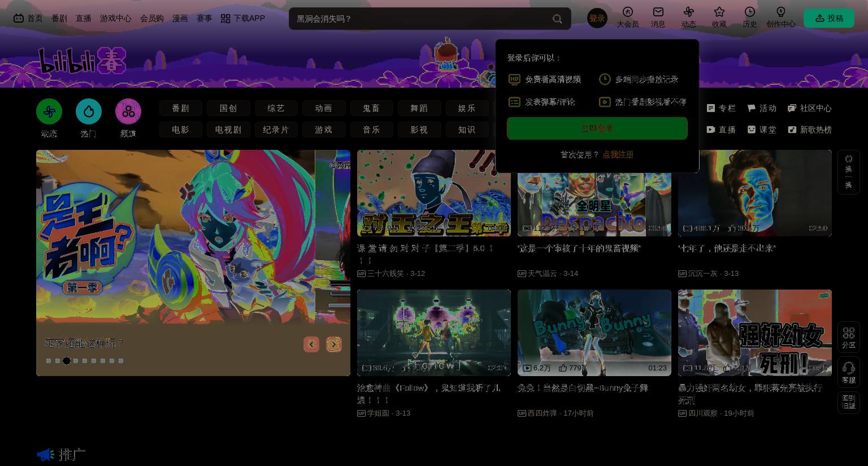Open 大会员 from the header

pos(628,18)
